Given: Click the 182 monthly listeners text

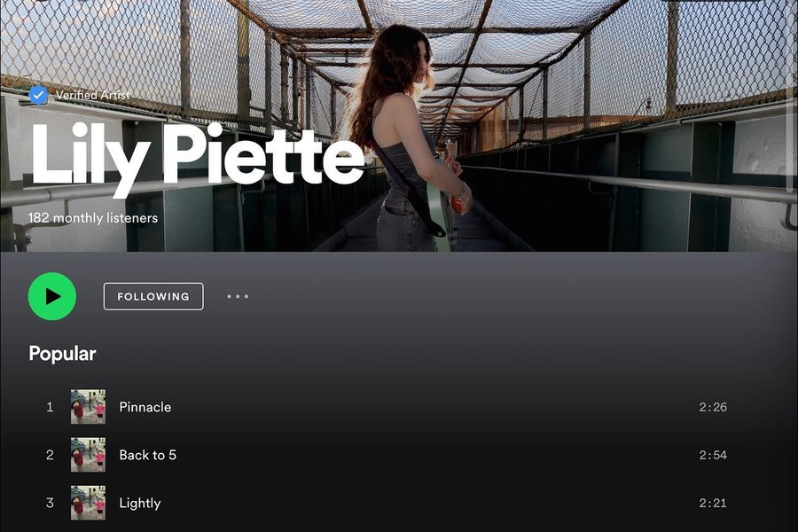Looking at the screenshot, I should coord(92,218).
